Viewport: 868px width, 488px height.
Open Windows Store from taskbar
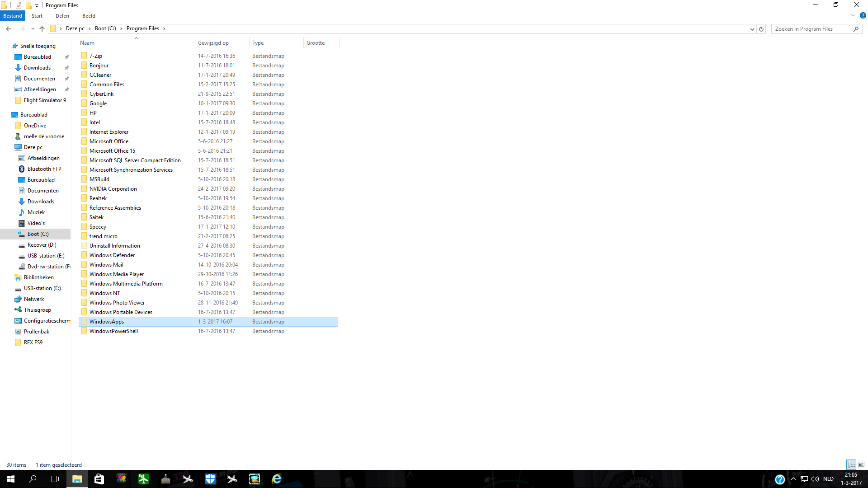pyautogui.click(x=99, y=479)
